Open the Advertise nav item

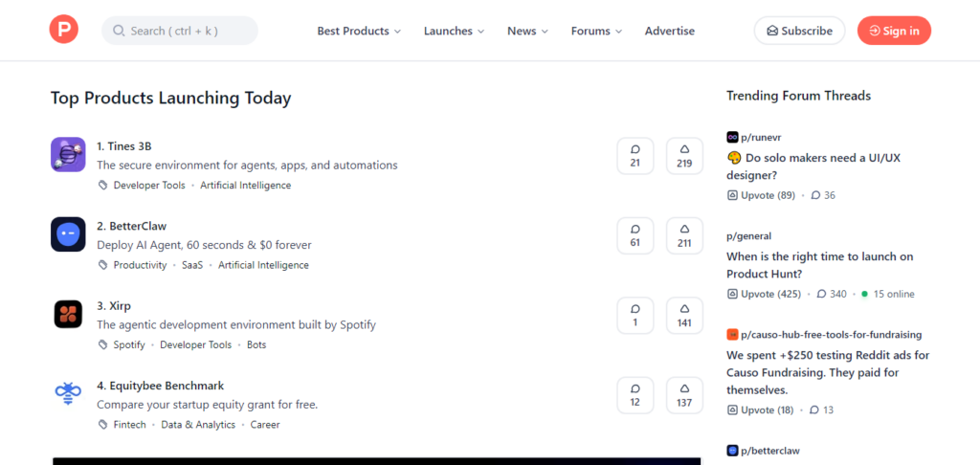point(669,31)
